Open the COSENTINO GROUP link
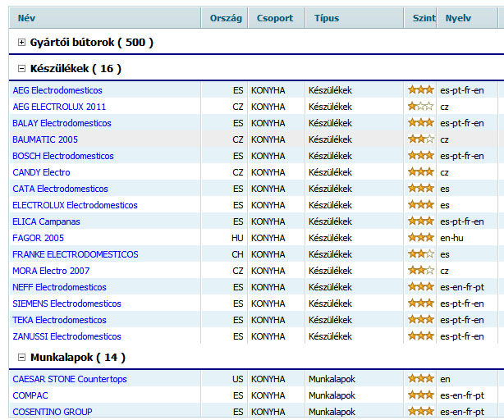504x420 pixels. click(x=52, y=412)
